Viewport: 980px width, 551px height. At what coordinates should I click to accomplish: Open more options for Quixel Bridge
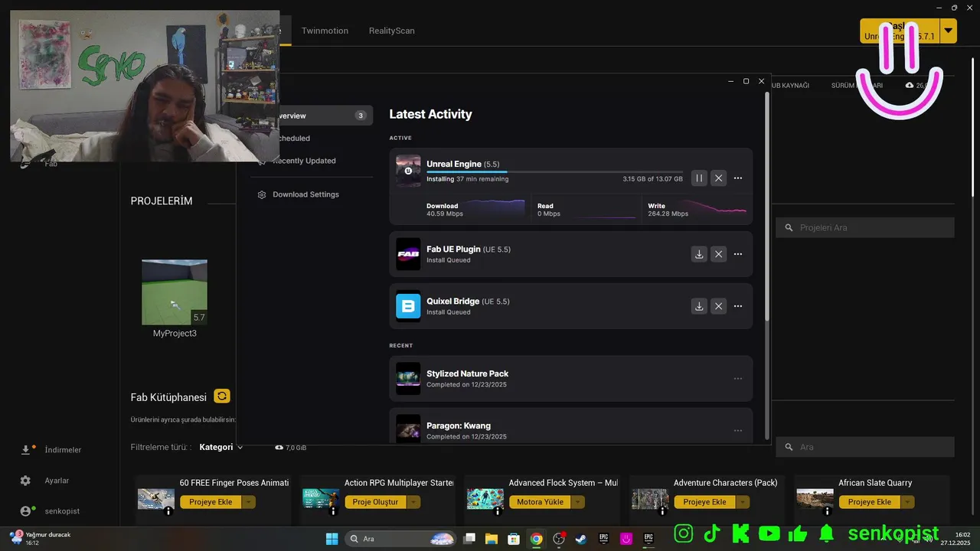point(738,306)
